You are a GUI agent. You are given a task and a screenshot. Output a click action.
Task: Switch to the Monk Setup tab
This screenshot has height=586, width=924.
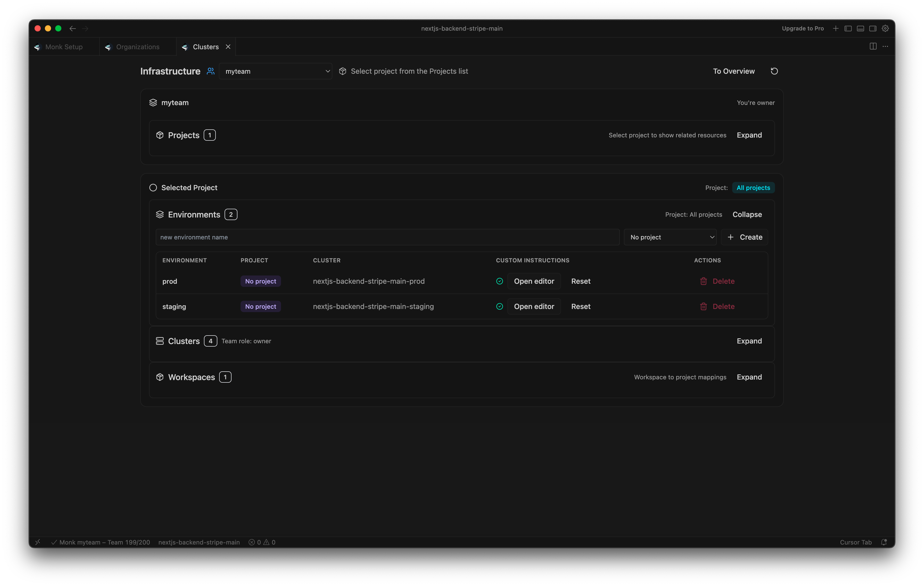click(x=64, y=46)
